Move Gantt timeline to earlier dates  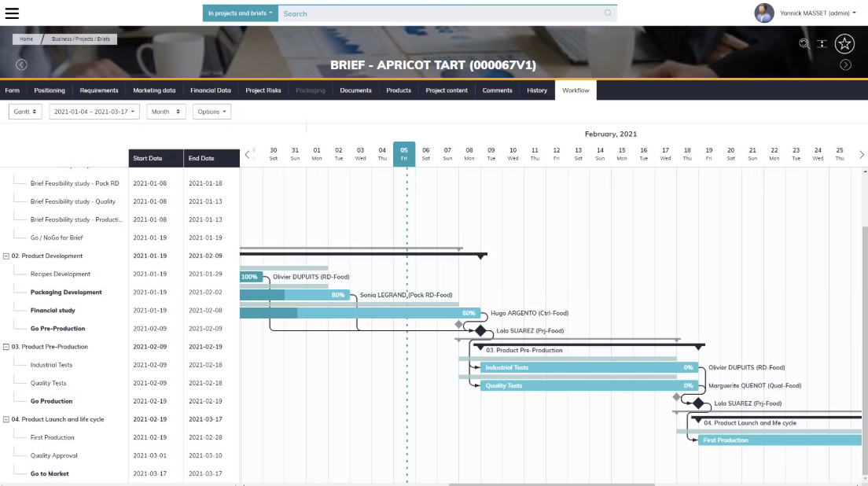(x=248, y=154)
